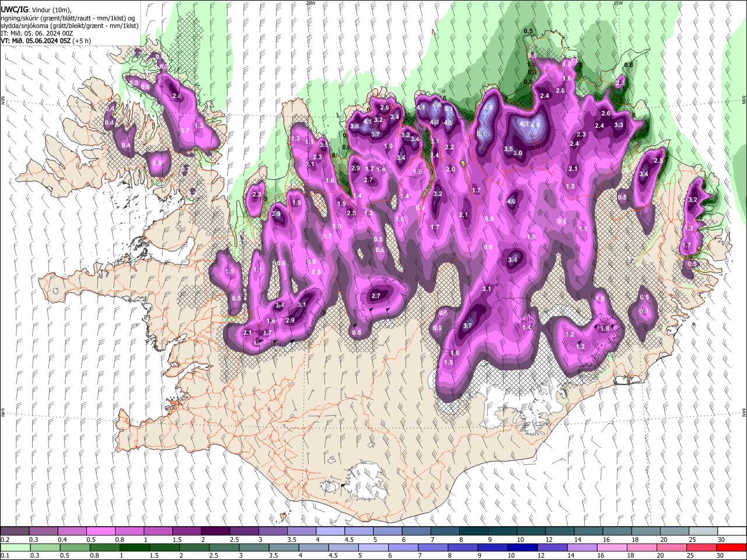This screenshot has height=560, width=747.
Task: Click the rain legend swatch from 8 to 9
Action: 462,548
